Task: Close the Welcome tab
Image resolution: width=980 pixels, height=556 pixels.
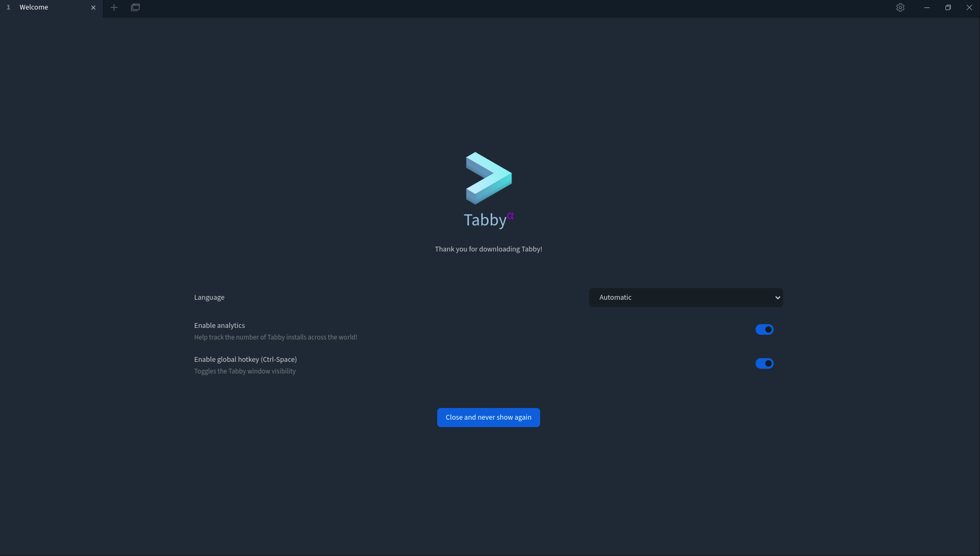Action: pyautogui.click(x=93, y=7)
